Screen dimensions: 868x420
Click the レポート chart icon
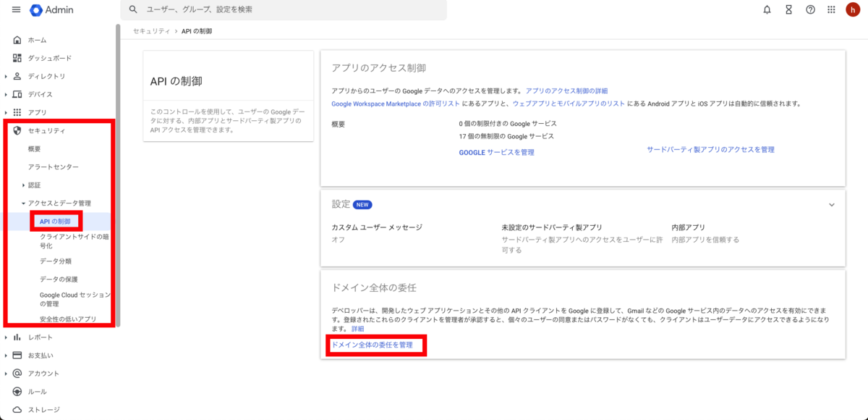click(17, 337)
